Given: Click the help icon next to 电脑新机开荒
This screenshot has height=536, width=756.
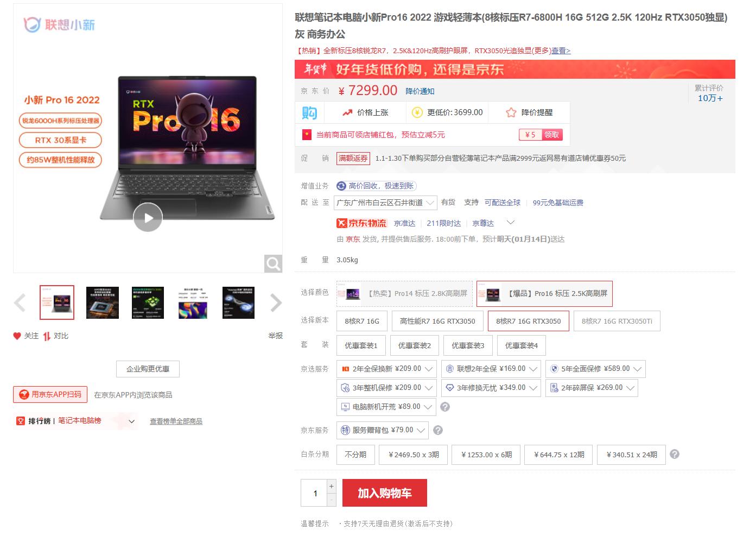Looking at the screenshot, I should tap(444, 407).
